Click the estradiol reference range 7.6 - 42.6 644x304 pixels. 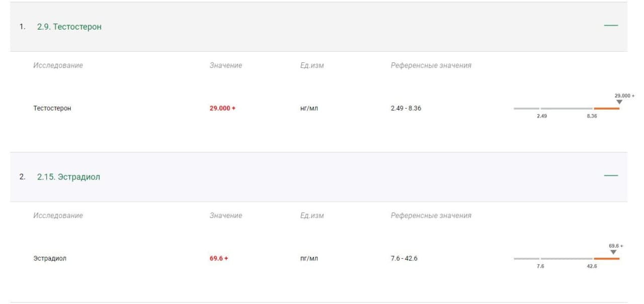[404, 259]
